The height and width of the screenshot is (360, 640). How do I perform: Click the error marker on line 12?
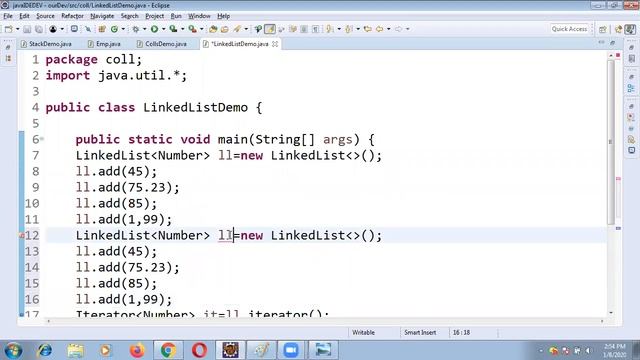21,236
